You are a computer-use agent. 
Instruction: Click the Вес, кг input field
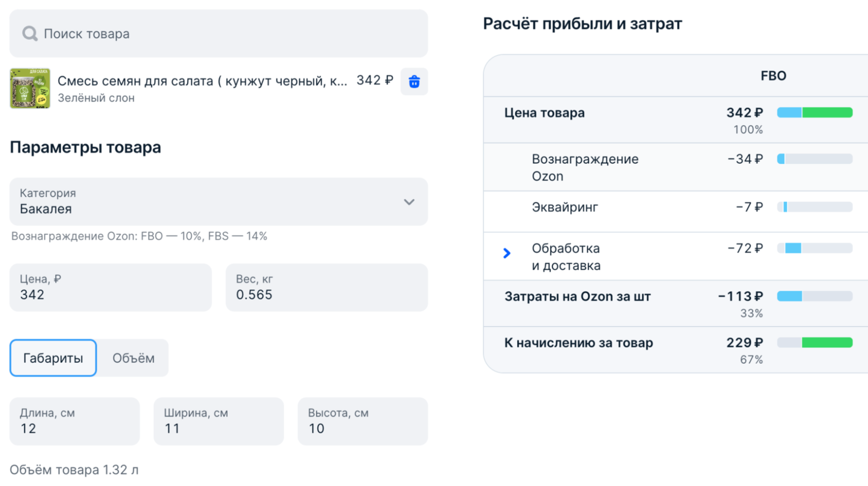pos(326,288)
